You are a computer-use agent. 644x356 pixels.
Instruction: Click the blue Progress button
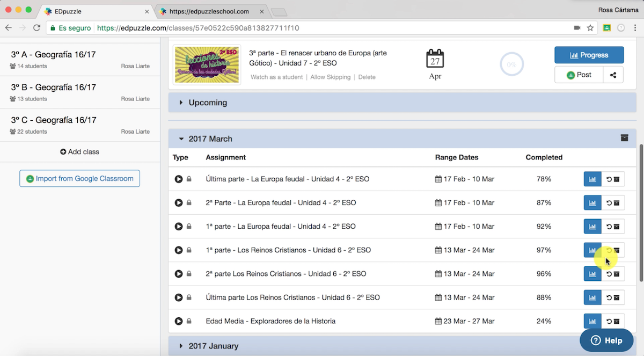pos(589,55)
